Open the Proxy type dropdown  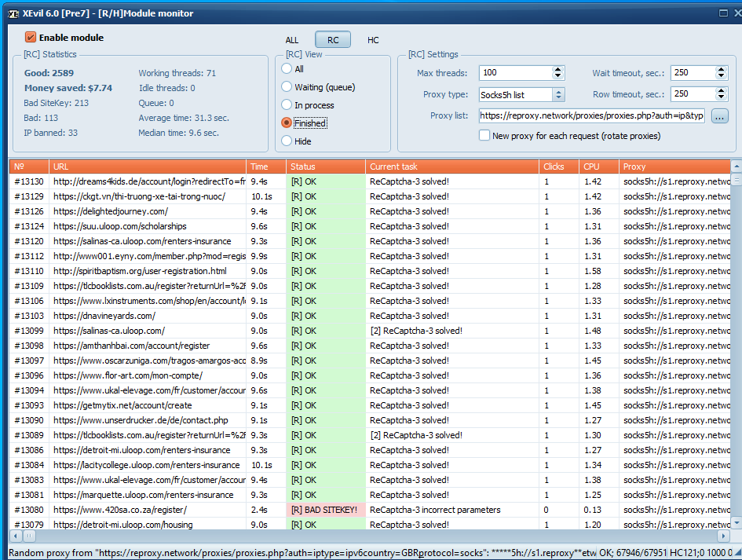[558, 95]
